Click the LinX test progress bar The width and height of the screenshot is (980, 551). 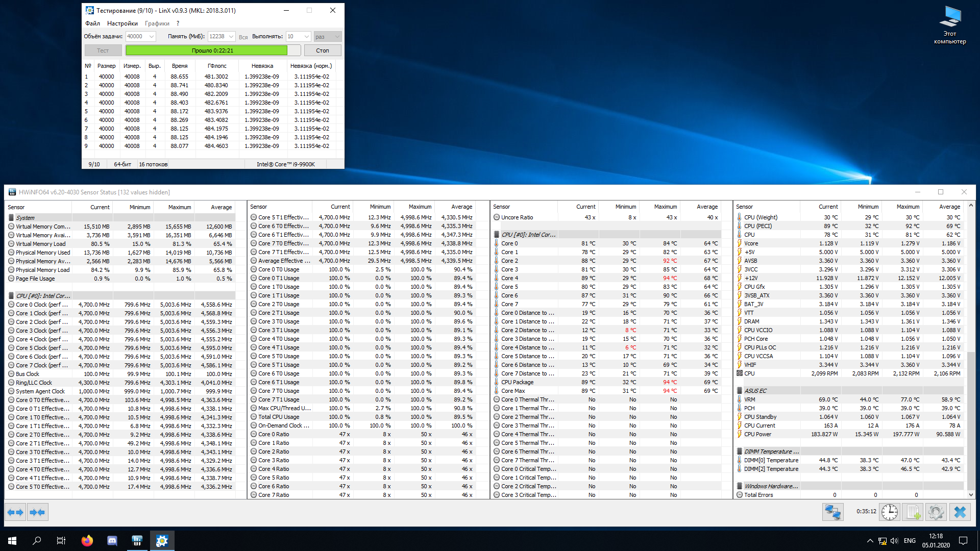point(212,51)
